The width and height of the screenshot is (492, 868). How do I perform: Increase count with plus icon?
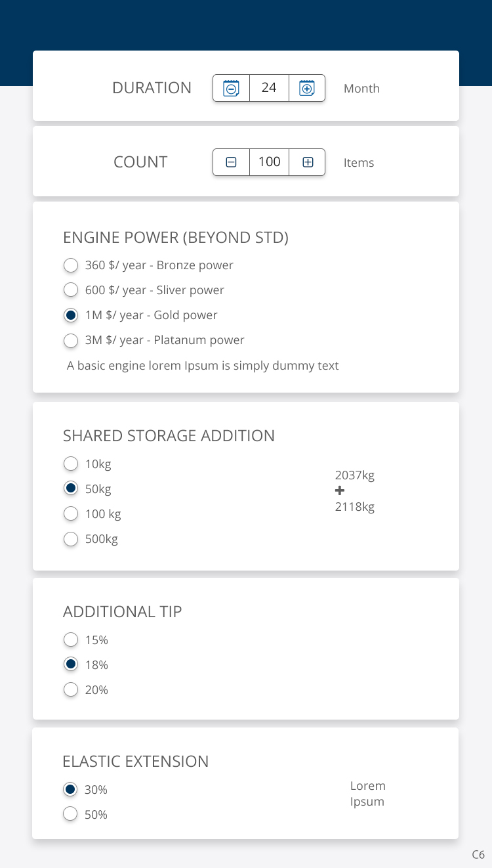pyautogui.click(x=307, y=162)
